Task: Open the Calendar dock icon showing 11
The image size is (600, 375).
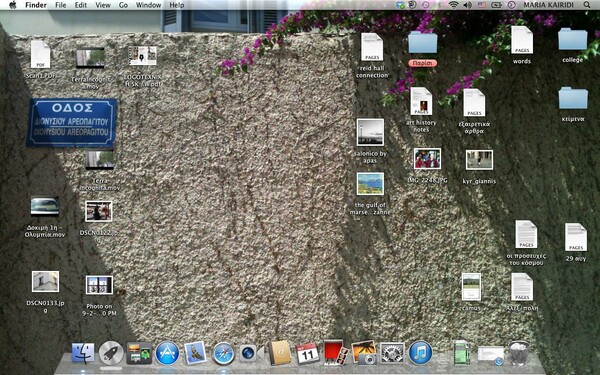Action: [x=308, y=353]
